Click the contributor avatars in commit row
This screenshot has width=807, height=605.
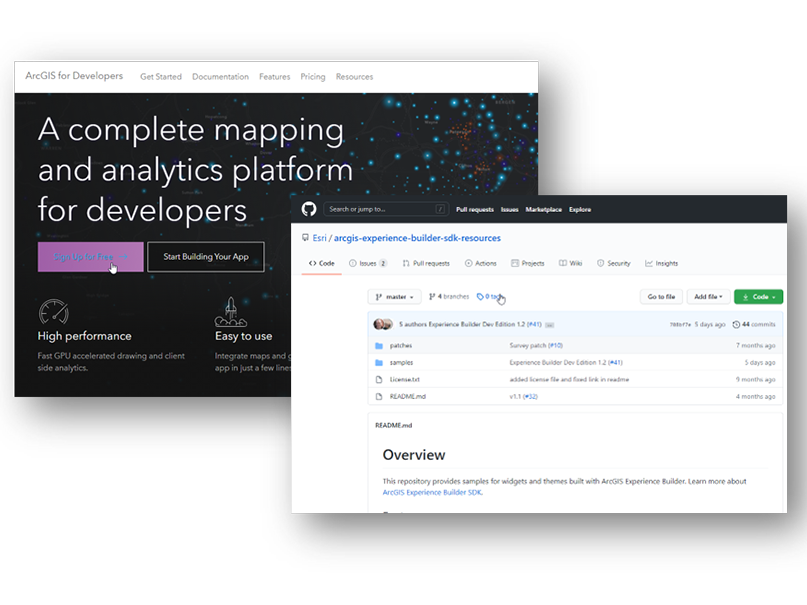[x=383, y=324]
